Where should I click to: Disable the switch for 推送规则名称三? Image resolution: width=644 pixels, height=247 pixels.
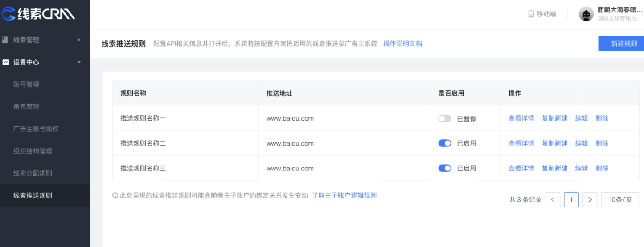(445, 168)
